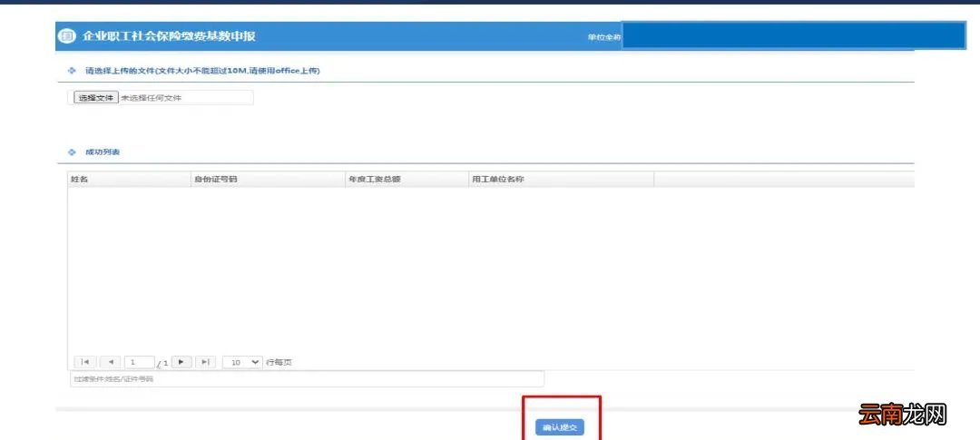Image resolution: width=980 pixels, height=440 pixels.
Task: Click the page header form icon
Action: 66,36
